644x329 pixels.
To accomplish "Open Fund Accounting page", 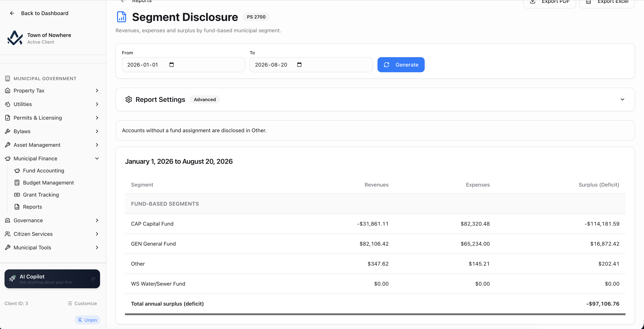I will coord(43,171).
